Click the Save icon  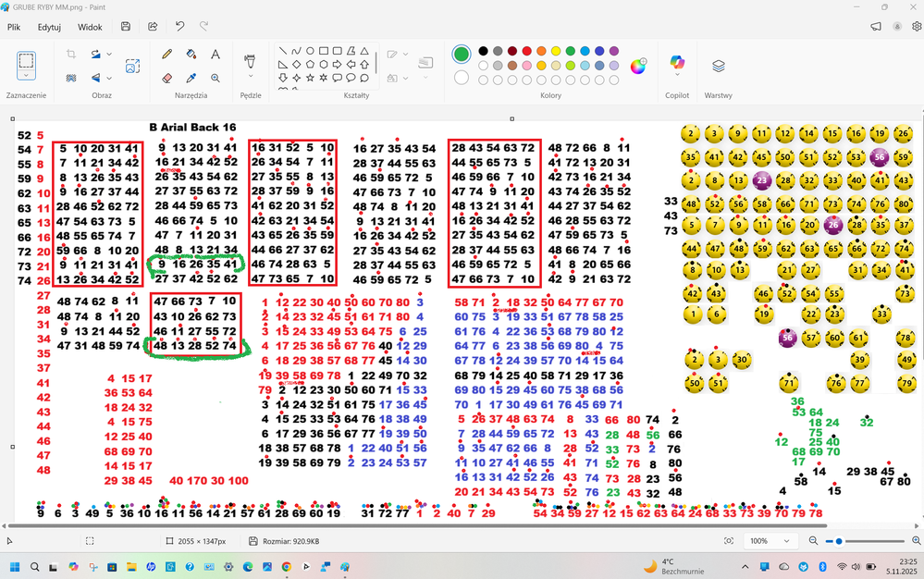pyautogui.click(x=126, y=27)
